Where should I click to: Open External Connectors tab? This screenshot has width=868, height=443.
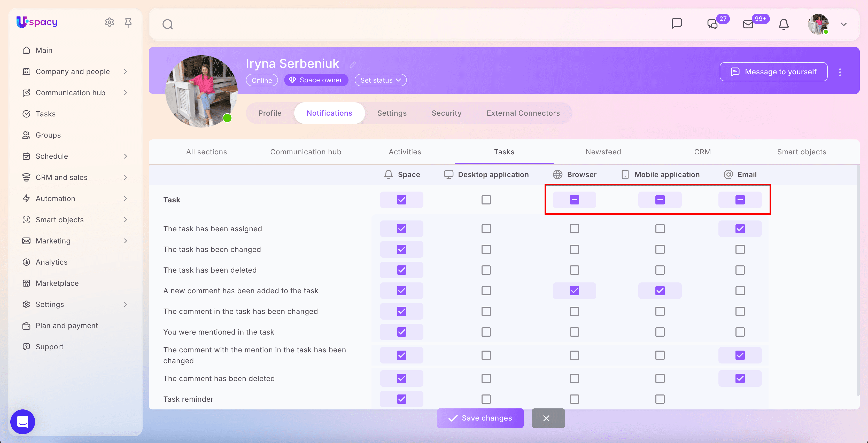(x=523, y=113)
